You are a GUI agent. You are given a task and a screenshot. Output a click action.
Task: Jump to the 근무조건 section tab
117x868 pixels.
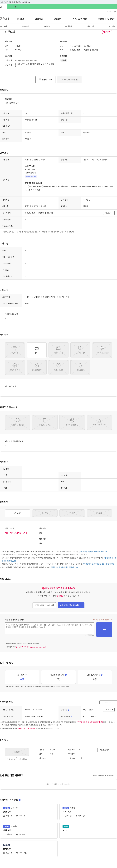pyautogui.click(x=25, y=26)
